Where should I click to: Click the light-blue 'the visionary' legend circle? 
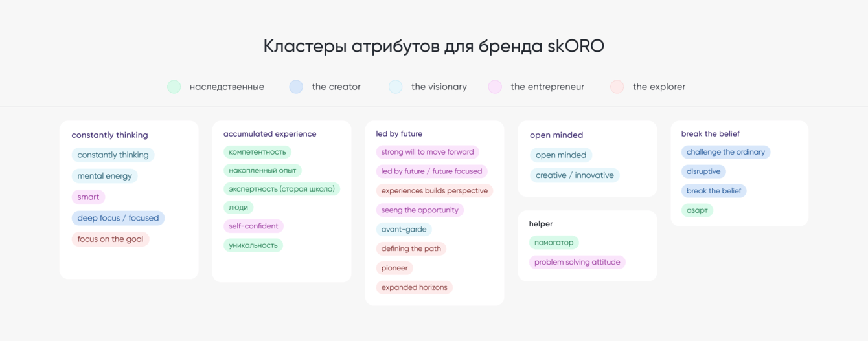pos(396,87)
